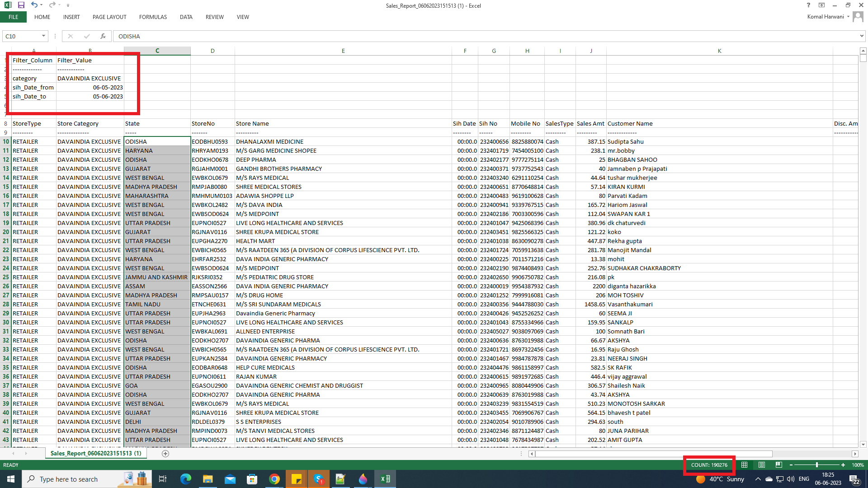Click zoom out minus button

(791, 465)
